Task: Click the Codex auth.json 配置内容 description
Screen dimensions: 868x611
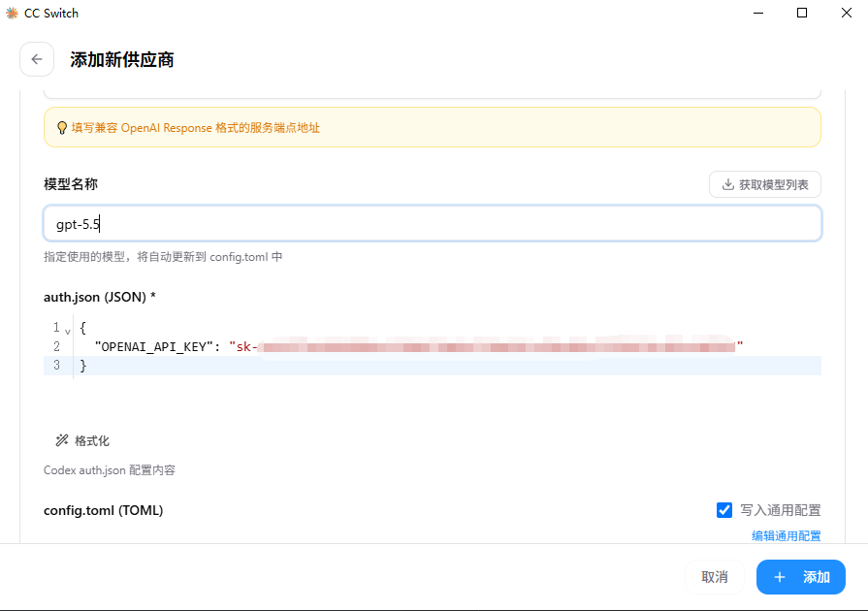Action: pyautogui.click(x=110, y=470)
